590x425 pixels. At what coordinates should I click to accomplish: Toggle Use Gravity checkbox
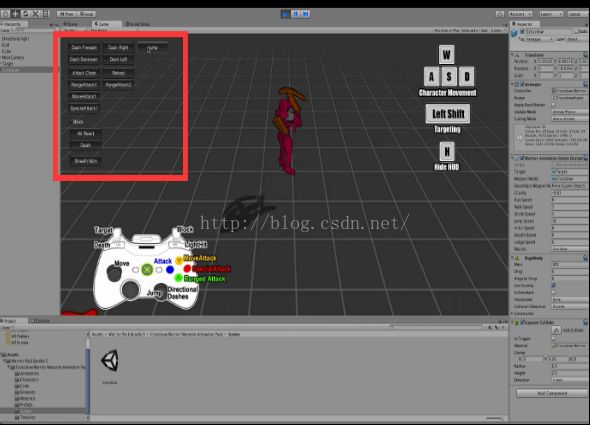(x=554, y=285)
